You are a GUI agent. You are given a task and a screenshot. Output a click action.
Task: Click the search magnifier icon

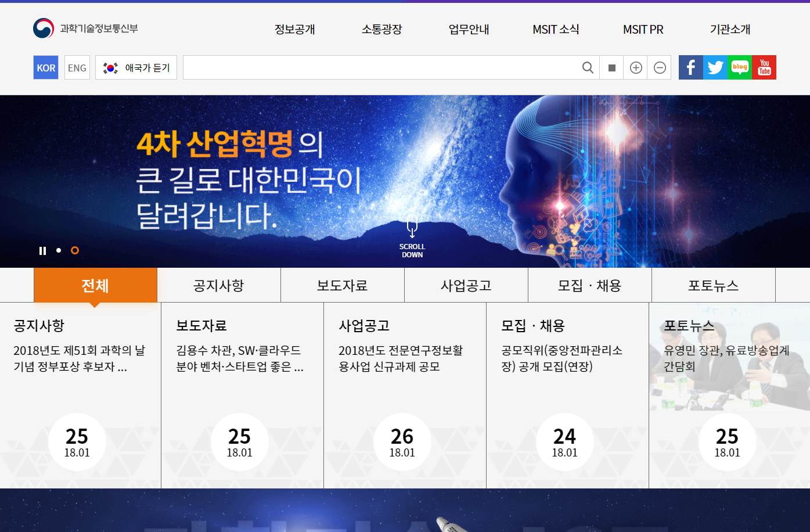[588, 67]
